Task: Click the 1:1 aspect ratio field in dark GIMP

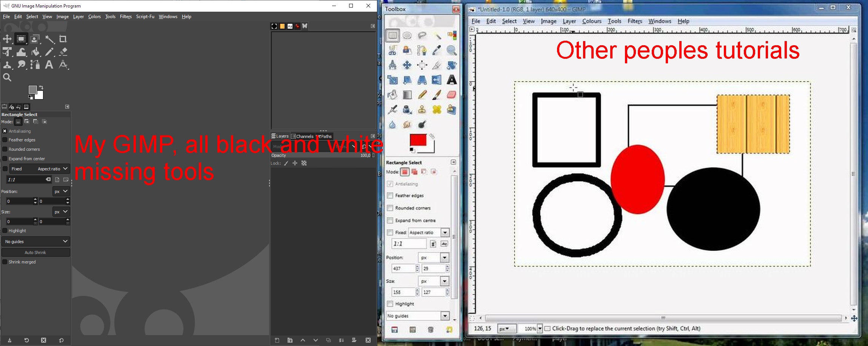Action: (x=29, y=180)
